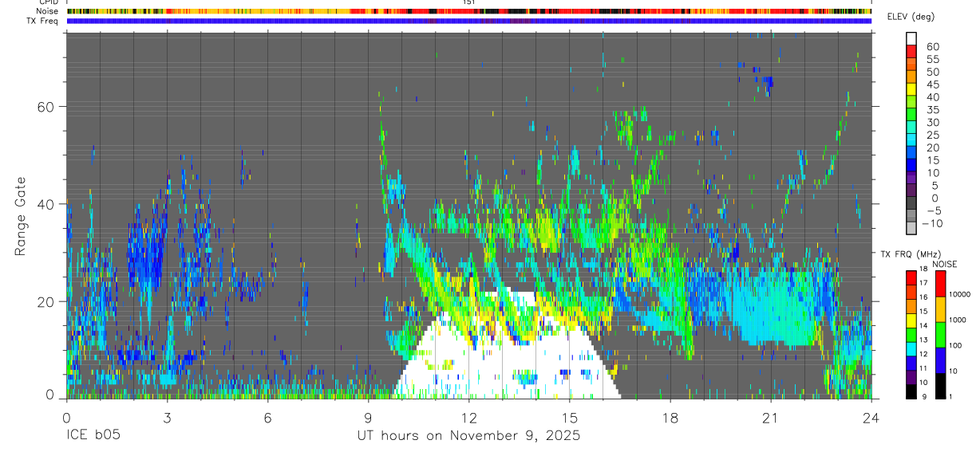The height and width of the screenshot is (452, 980).
Task: Click the x-axis tick label '15'
Action: pos(569,417)
